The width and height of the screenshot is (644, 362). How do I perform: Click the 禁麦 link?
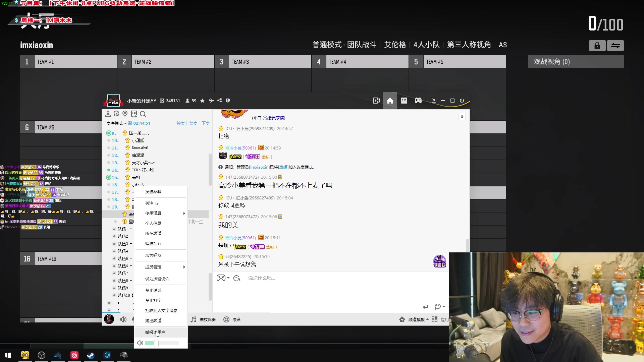point(193,123)
